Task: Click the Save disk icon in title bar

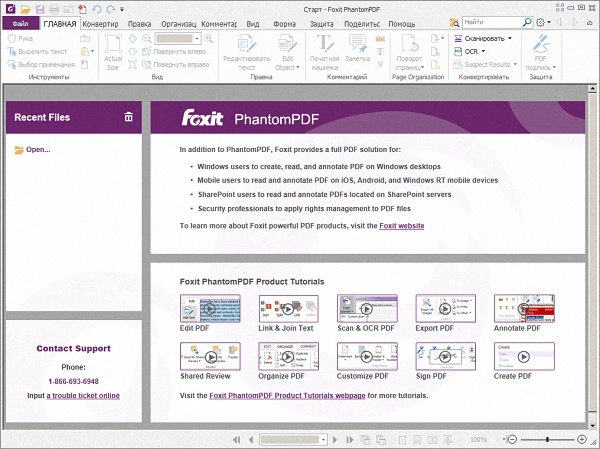Action: [39, 8]
